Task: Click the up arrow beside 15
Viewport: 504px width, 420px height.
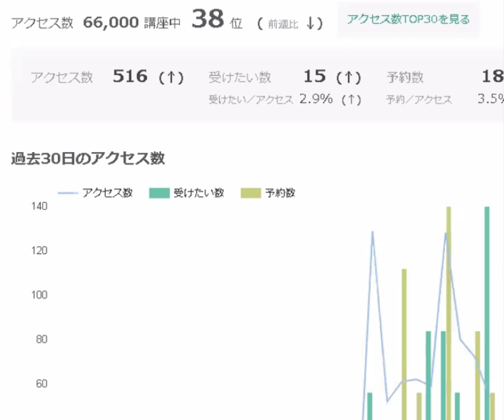Action: click(x=349, y=77)
